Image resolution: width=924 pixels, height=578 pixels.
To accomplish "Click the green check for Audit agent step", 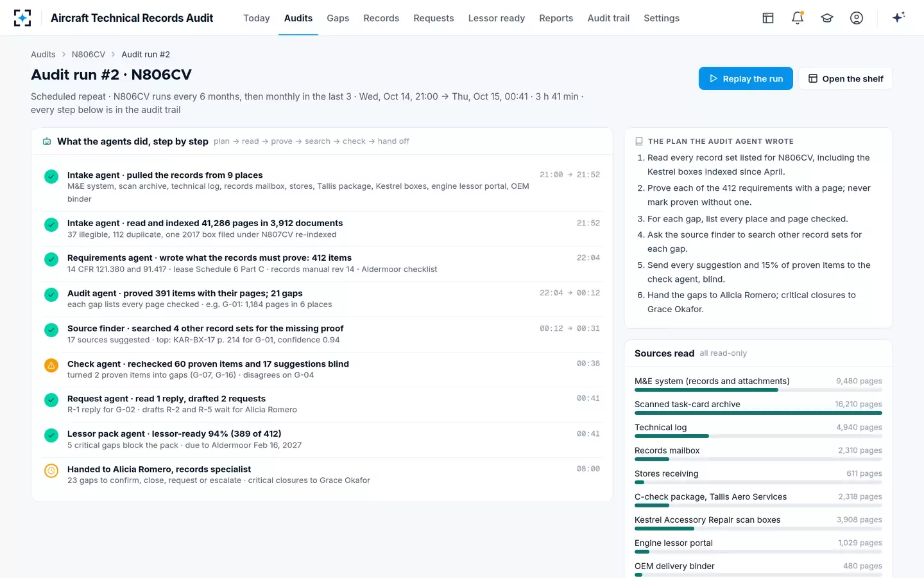I will click(51, 295).
